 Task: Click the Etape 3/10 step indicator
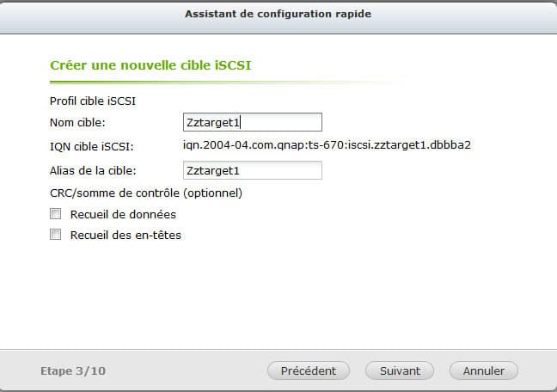tap(73, 371)
